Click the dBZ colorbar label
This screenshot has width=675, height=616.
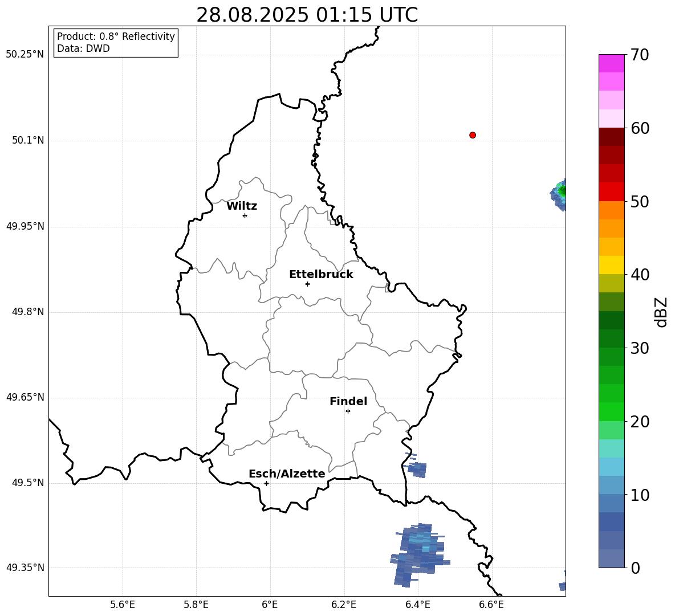click(662, 312)
